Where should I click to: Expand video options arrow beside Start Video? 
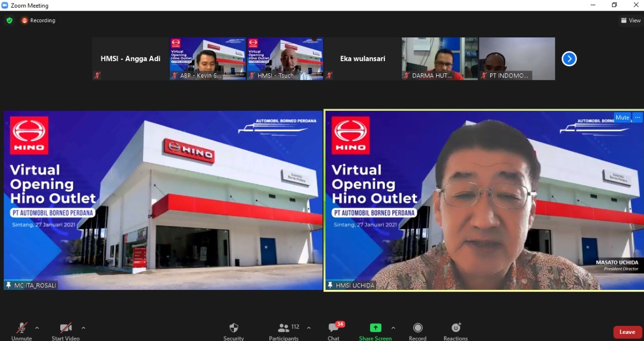coord(84,328)
